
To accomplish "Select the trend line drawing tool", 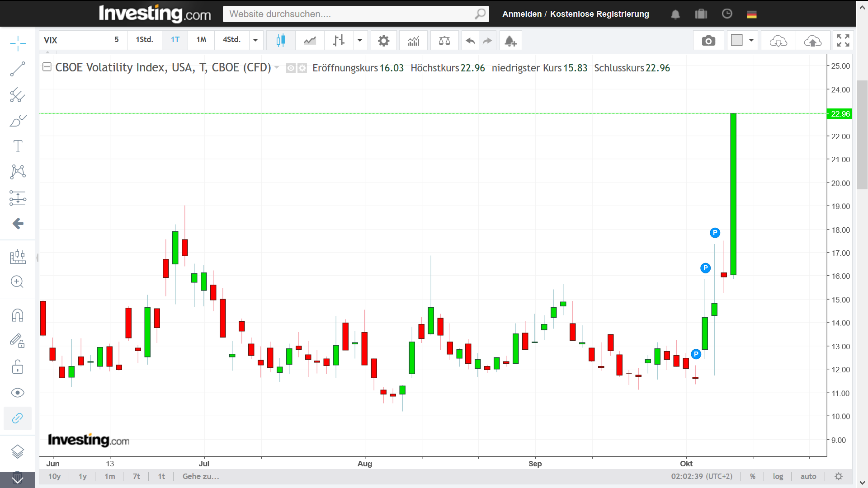I will [18, 69].
